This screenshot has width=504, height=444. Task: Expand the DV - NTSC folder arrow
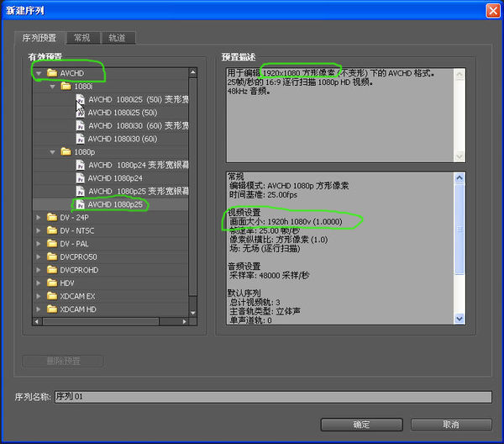39,230
